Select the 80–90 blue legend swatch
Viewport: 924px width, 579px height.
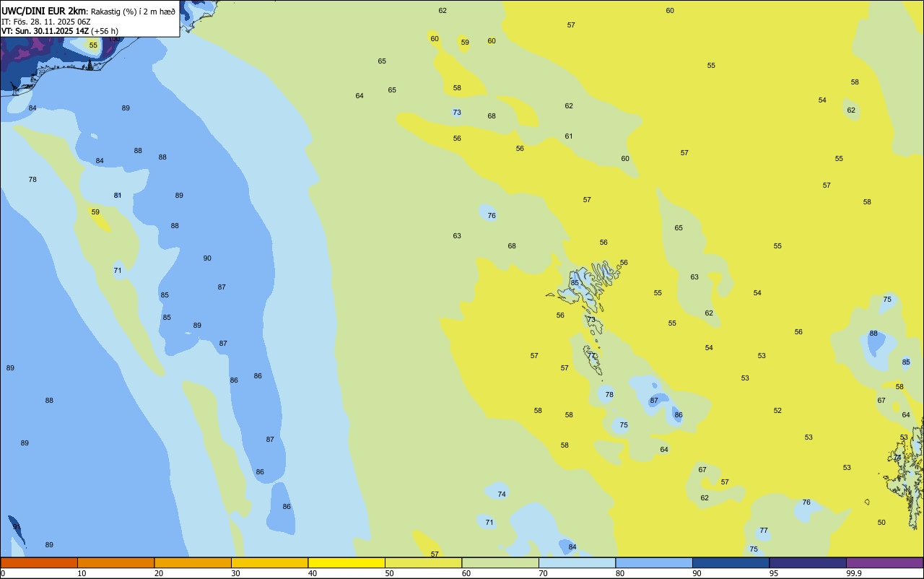pyautogui.click(x=654, y=562)
